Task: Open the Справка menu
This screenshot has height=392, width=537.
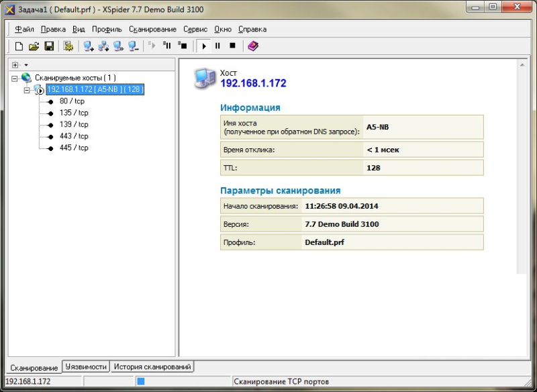Action: coord(252,30)
